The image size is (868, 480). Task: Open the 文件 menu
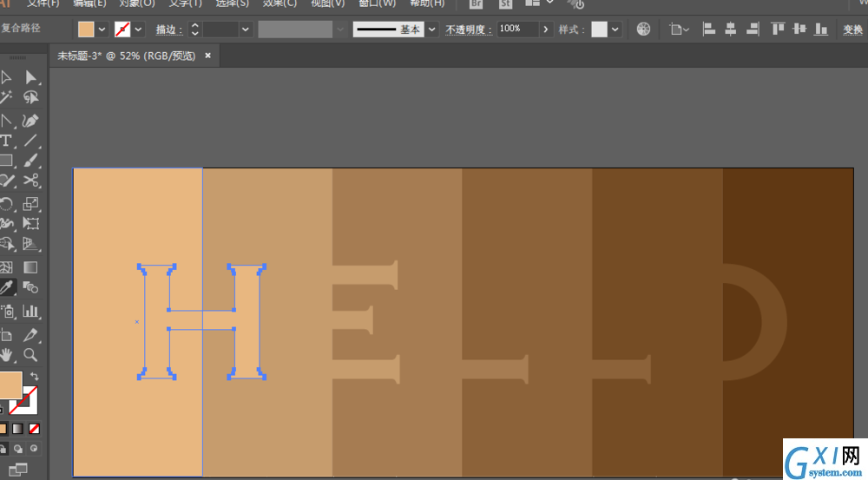(43, 3)
